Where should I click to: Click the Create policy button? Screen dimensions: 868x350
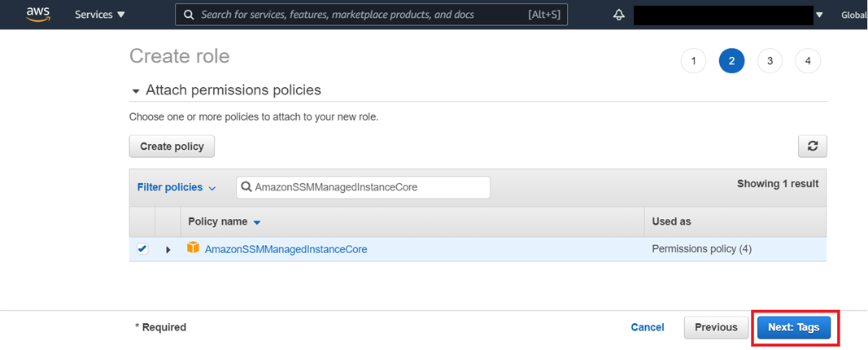172,147
